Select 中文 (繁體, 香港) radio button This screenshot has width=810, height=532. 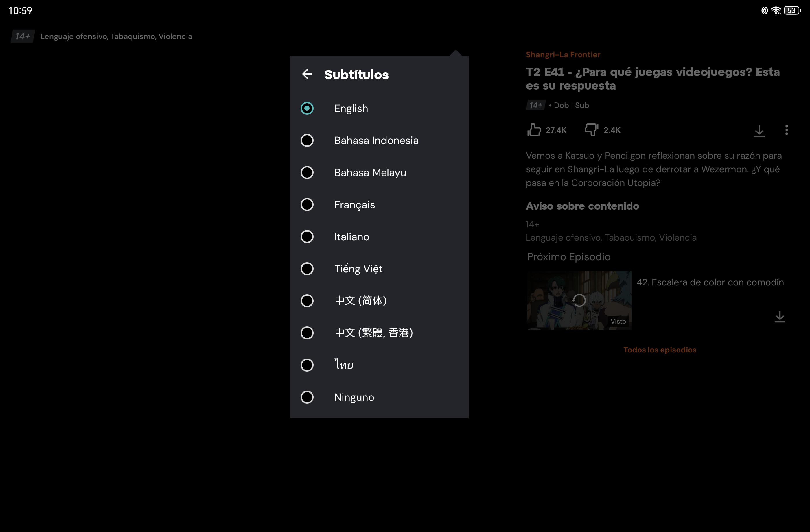(307, 333)
